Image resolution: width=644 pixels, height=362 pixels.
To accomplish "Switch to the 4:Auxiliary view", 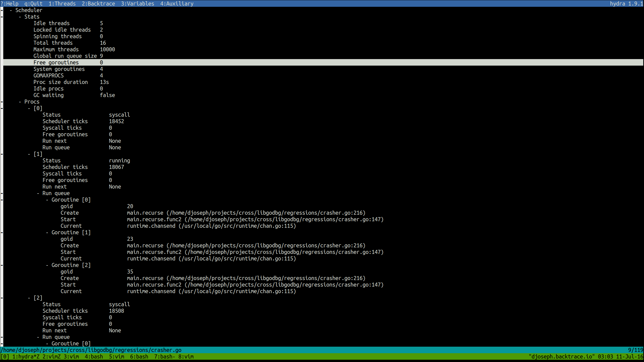I will pos(177,4).
